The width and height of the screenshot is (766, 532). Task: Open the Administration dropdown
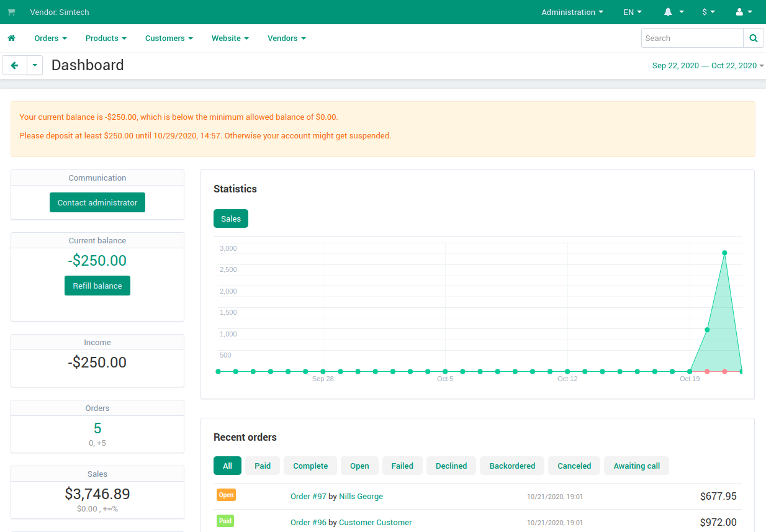(x=572, y=12)
